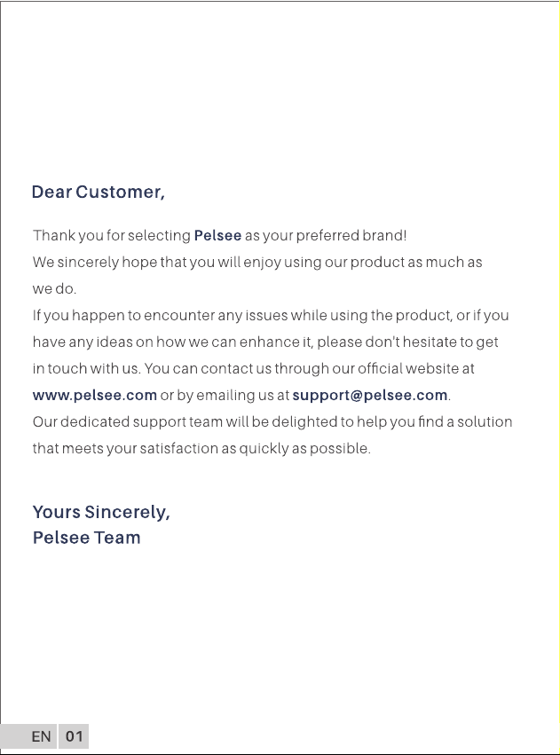Click the bold Pelsee brand name
This screenshot has height=755, width=560.
[x=217, y=235]
